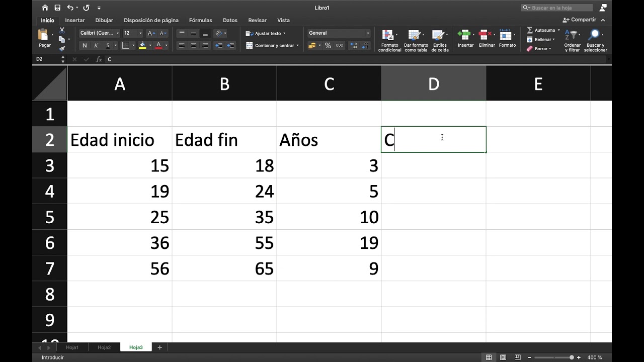This screenshot has height=362, width=644.
Task: Open the Datos ribbon tab
Action: tap(230, 21)
